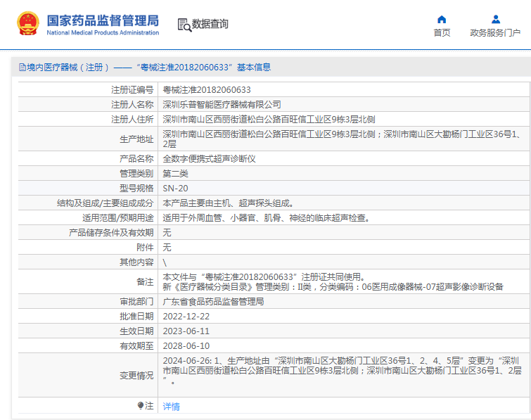Click the lightbulb icon next to 注
This screenshot has width=531, height=420.
[141, 405]
